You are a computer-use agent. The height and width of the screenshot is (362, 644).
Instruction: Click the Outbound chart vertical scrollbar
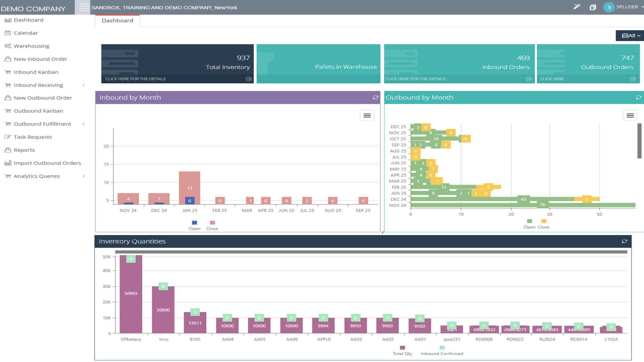(x=639, y=141)
